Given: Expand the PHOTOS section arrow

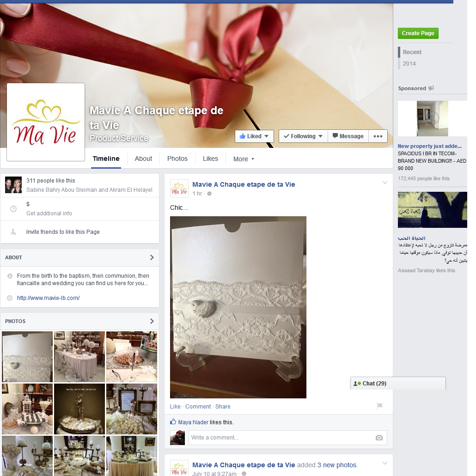Looking at the screenshot, I should pyautogui.click(x=152, y=321).
